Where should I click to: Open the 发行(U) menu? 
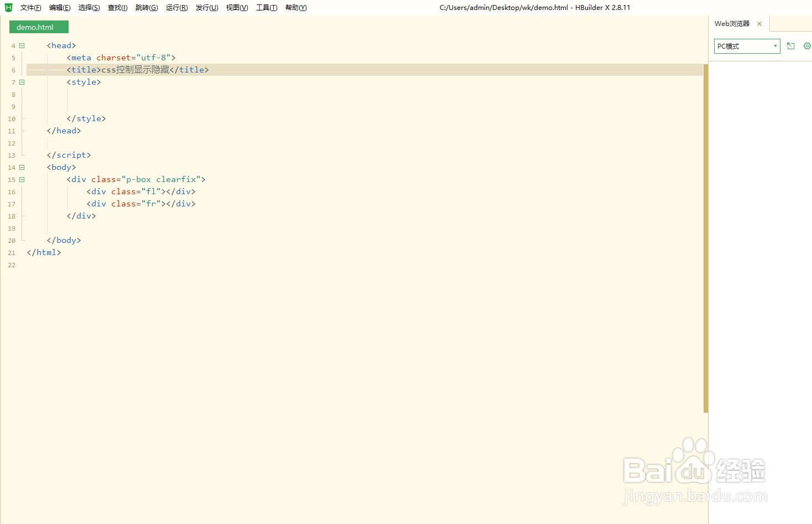click(207, 8)
